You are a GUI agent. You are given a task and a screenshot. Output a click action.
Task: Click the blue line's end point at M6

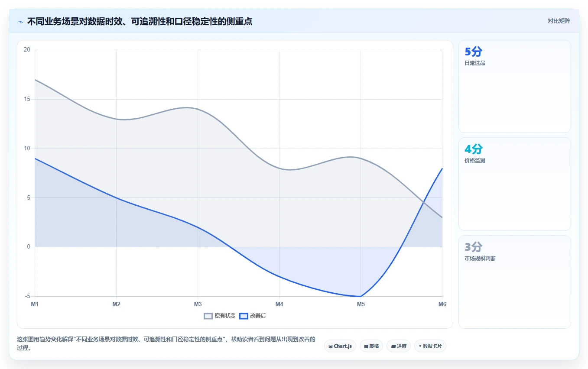click(x=442, y=168)
